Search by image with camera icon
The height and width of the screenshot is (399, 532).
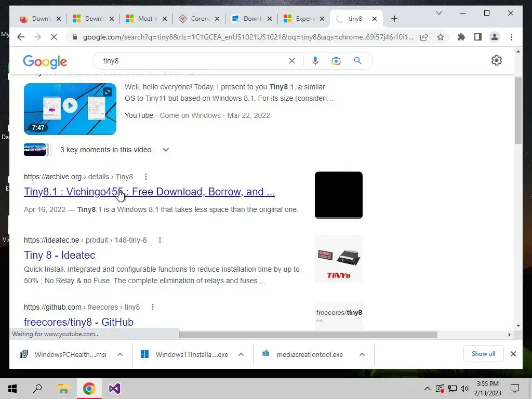pos(336,61)
